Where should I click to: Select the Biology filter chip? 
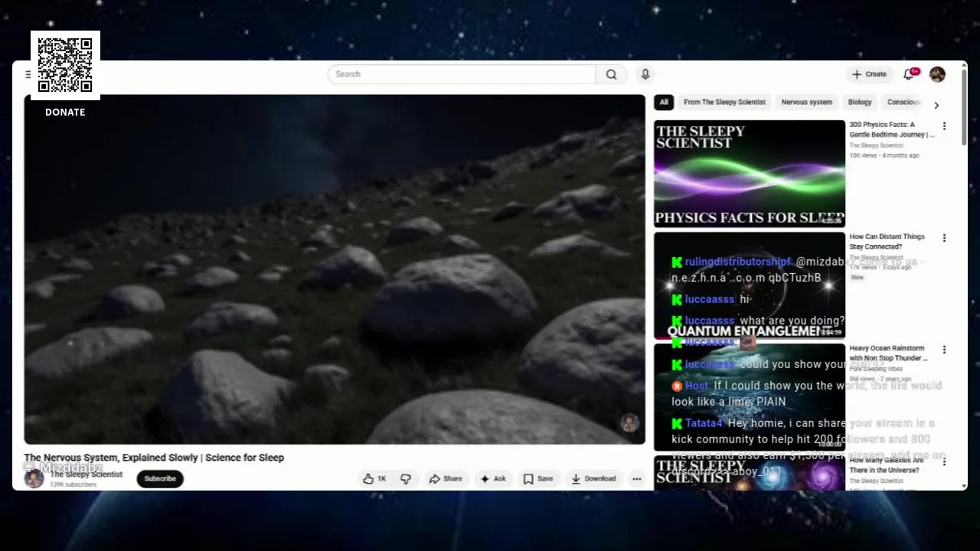pos(860,102)
